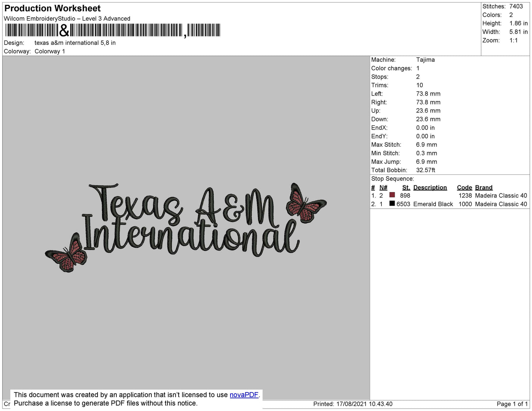This screenshot has width=532, height=411.
Task: Click the Total Bobbin value 32.57ft
Action: (x=426, y=170)
